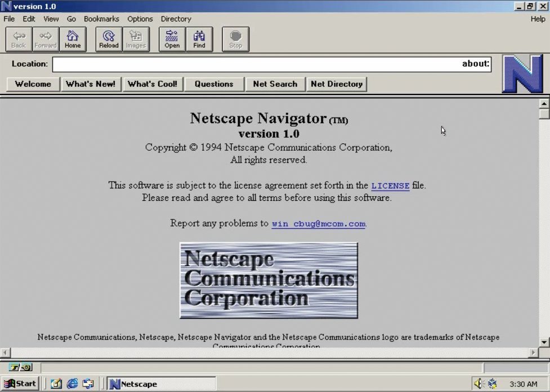
Task: Click the Netscape Communications Corporation banner image
Action: [269, 280]
